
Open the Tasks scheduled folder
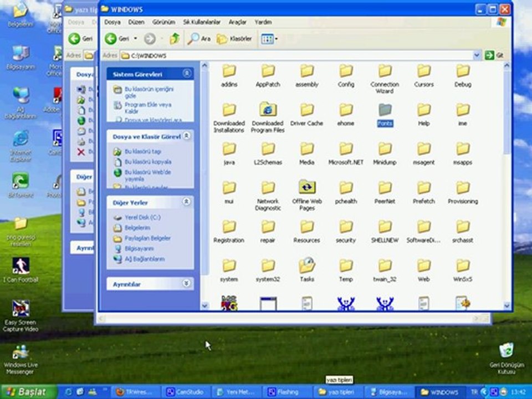point(306,270)
